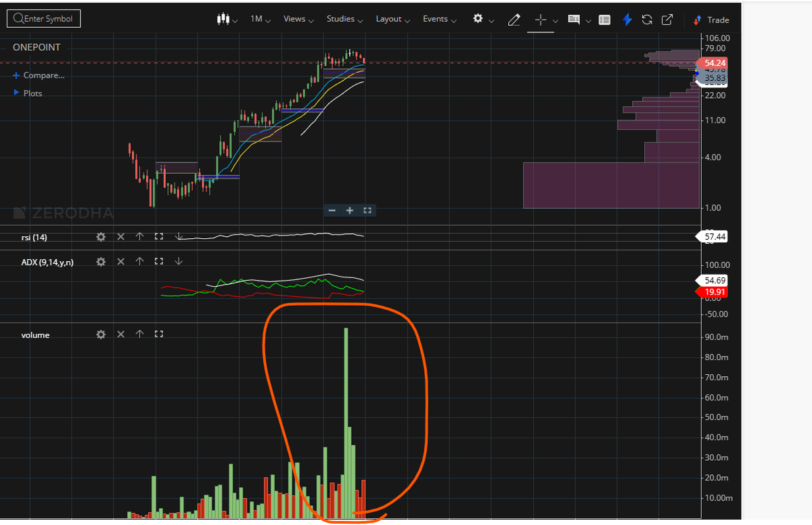Move the rsi (14) panel down
This screenshot has width=812, height=525.
(x=179, y=237)
